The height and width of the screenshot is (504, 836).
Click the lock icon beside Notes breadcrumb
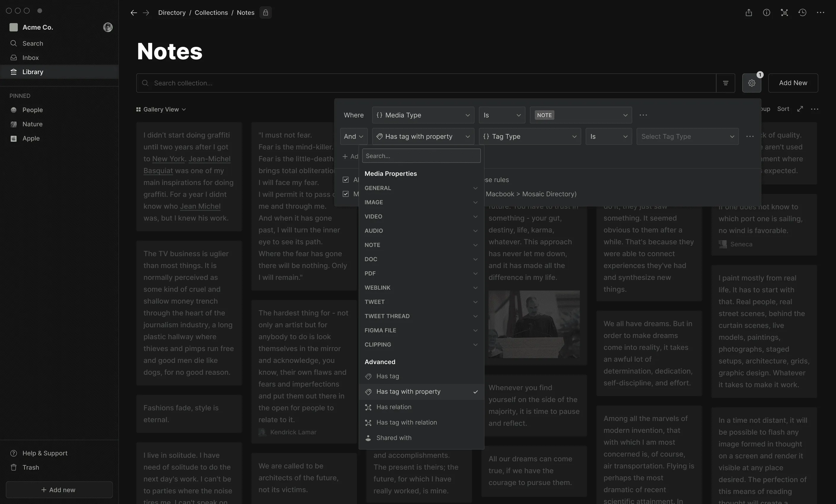click(x=266, y=12)
